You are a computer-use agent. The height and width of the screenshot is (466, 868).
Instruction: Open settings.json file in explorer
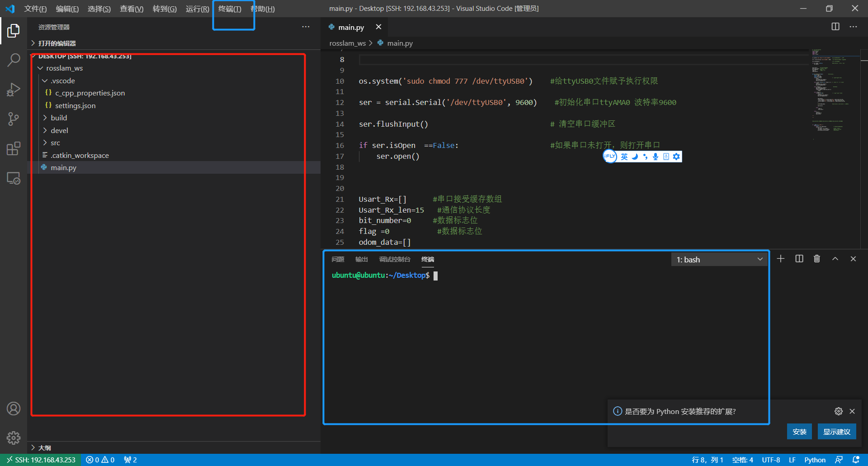(x=174, y=105)
